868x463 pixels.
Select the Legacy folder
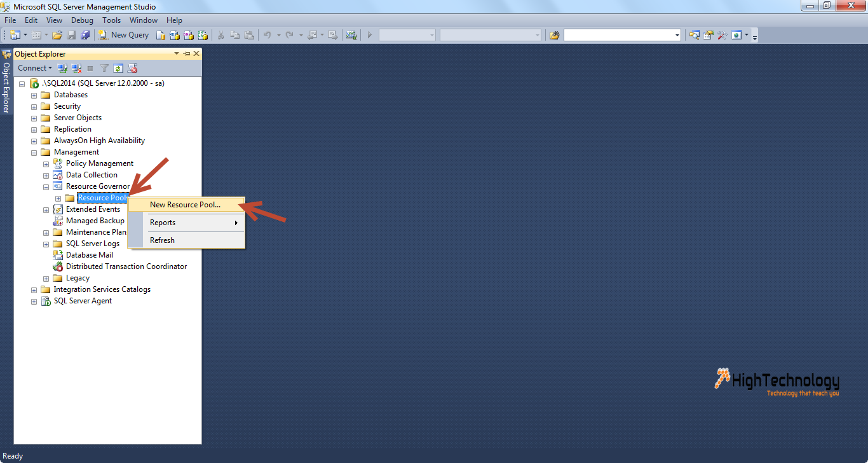click(78, 278)
